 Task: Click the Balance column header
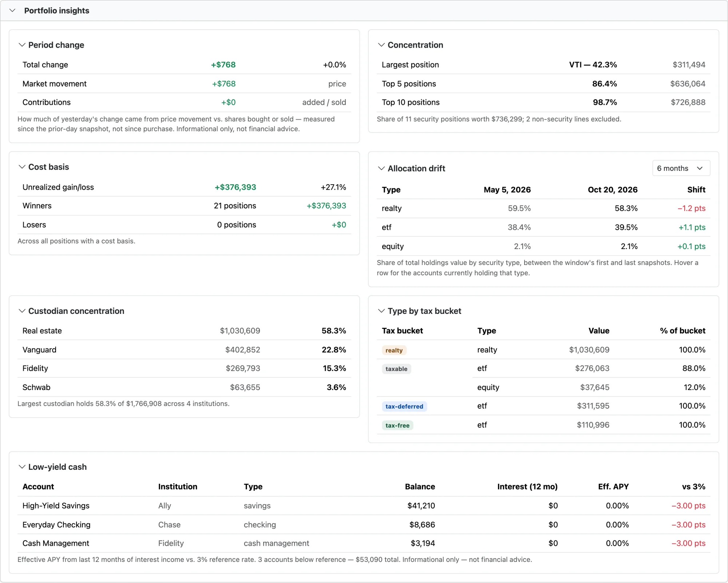pyautogui.click(x=420, y=487)
